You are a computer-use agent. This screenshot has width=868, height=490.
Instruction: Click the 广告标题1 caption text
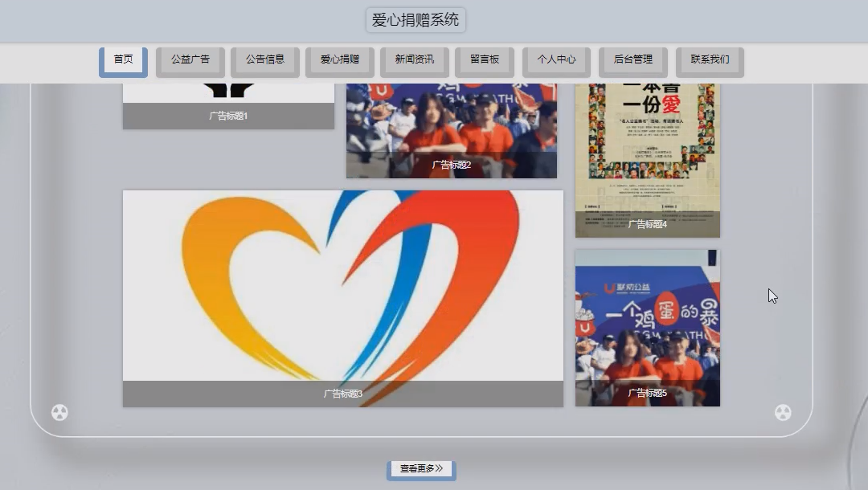(x=228, y=116)
